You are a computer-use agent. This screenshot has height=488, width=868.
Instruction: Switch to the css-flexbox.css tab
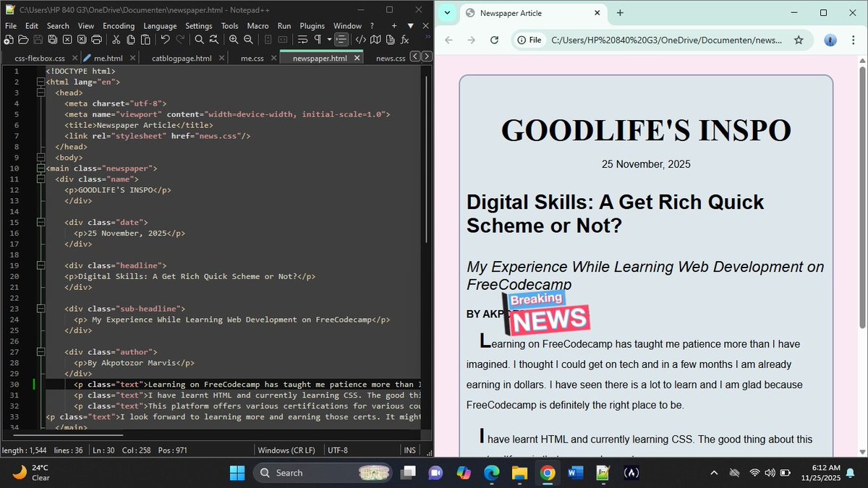40,58
